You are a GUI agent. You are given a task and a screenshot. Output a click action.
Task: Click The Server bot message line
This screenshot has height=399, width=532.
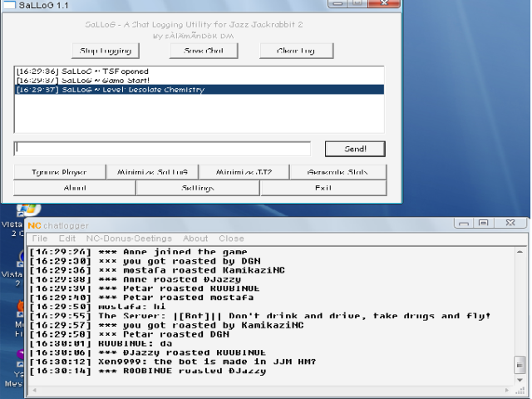[x=260, y=316]
